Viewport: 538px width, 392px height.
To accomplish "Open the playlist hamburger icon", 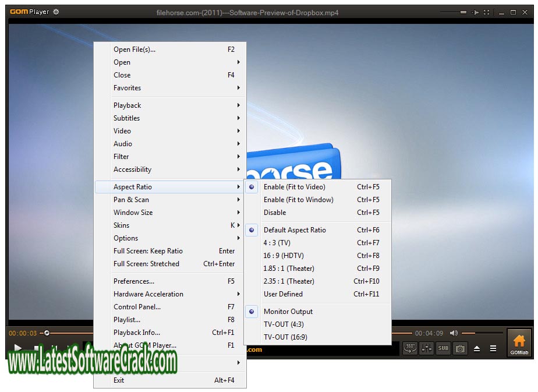I will tap(493, 349).
